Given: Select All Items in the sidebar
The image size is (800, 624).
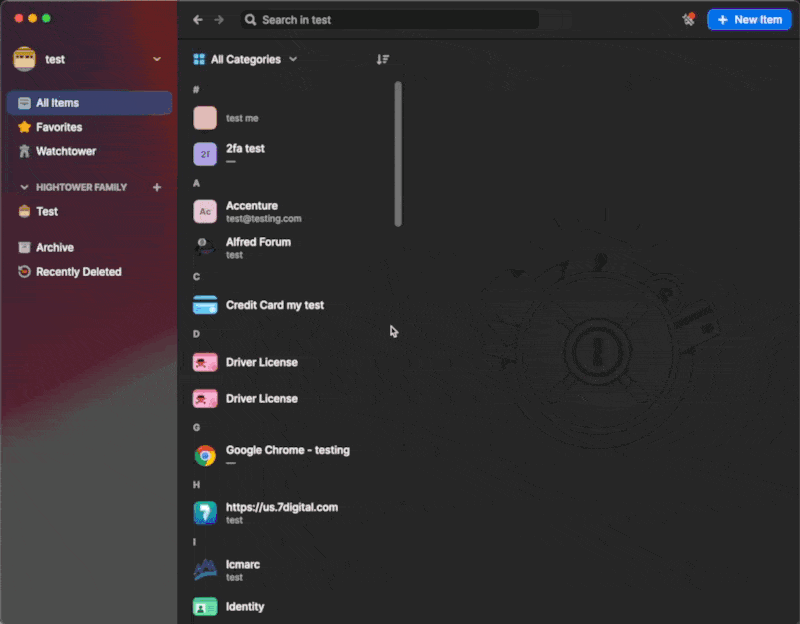Looking at the screenshot, I should [89, 103].
